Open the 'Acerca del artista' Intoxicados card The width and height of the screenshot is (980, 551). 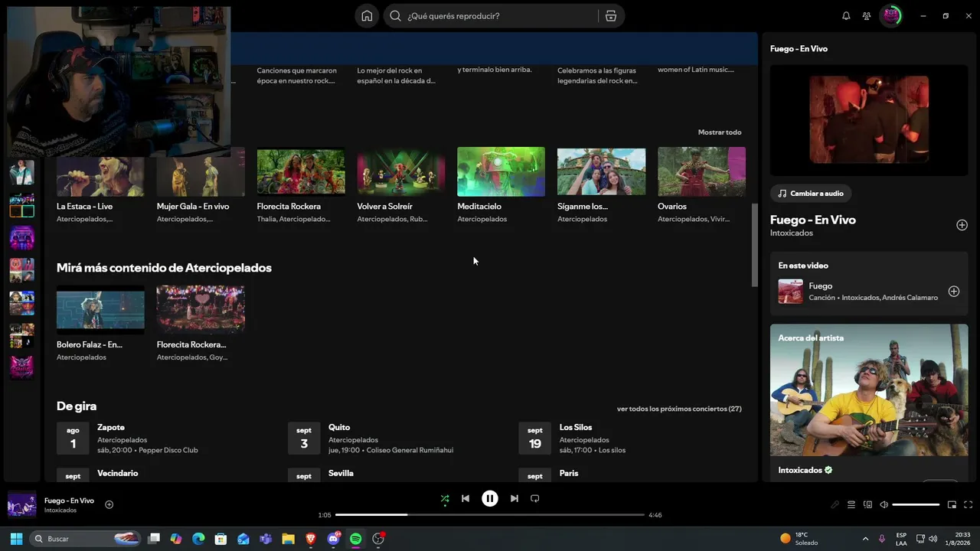(x=869, y=403)
